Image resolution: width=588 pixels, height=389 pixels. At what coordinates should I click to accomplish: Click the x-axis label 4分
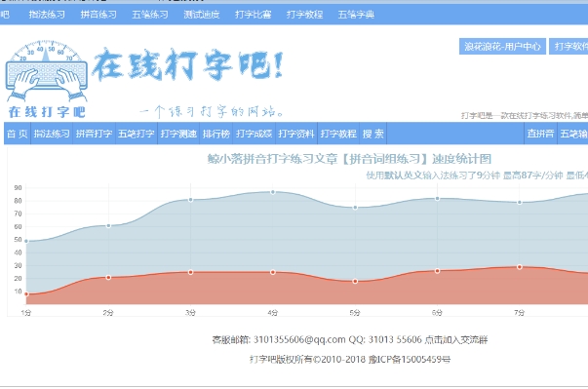click(273, 313)
